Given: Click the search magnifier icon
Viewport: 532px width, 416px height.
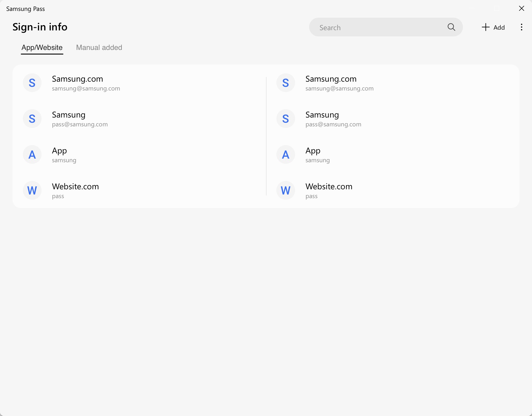Looking at the screenshot, I should [x=451, y=27].
